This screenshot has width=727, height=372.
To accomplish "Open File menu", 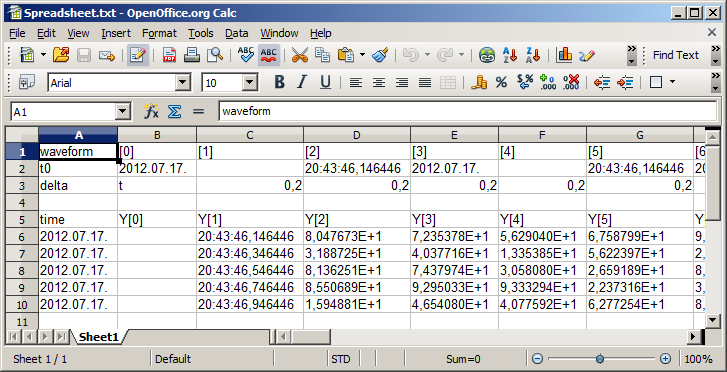I will point(17,33).
